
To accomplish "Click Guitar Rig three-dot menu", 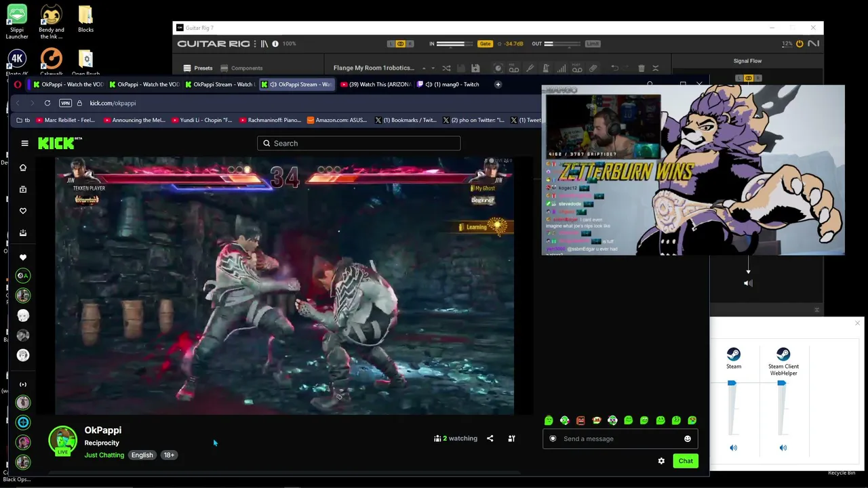I will pos(255,44).
